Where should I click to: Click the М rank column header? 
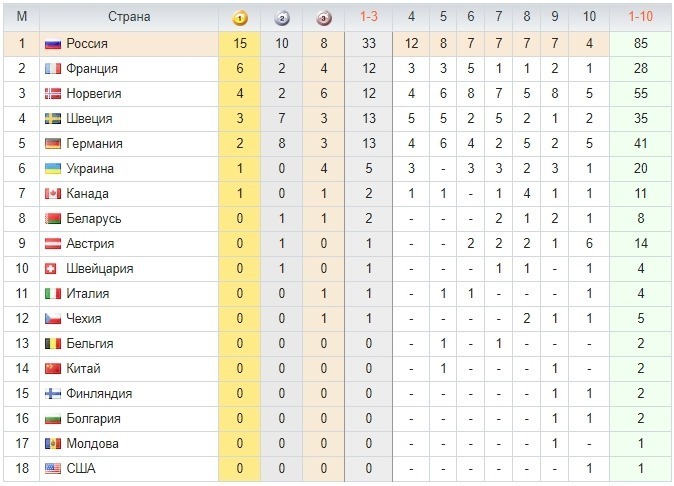pyautogui.click(x=21, y=16)
